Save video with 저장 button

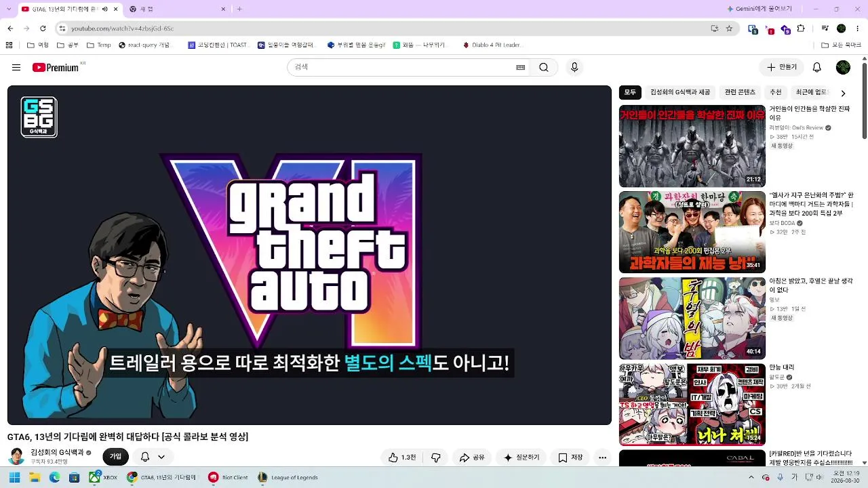570,457
